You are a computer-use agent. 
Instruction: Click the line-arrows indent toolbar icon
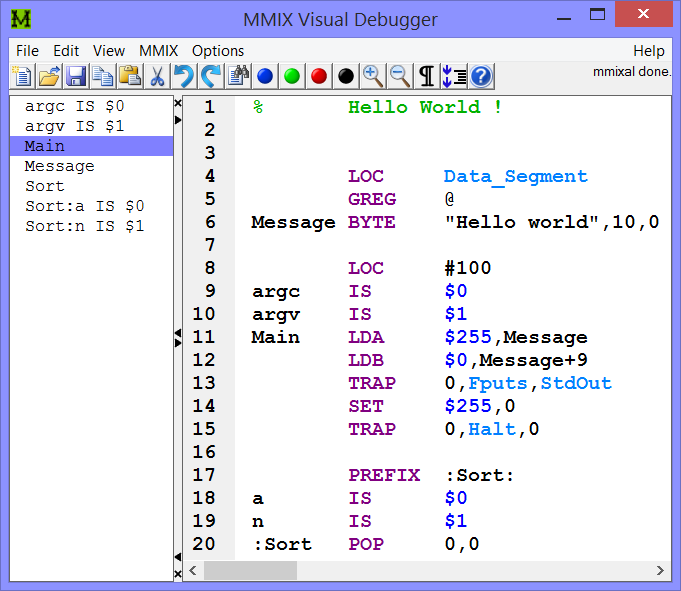coord(454,76)
